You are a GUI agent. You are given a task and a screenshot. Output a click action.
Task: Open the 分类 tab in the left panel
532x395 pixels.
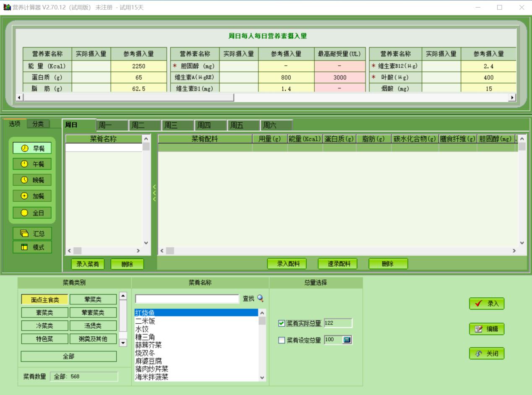38,124
